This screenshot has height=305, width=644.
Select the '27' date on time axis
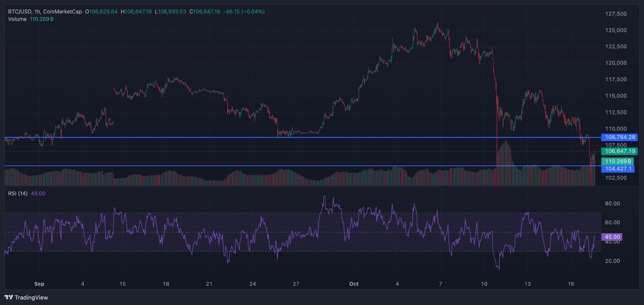(296, 284)
